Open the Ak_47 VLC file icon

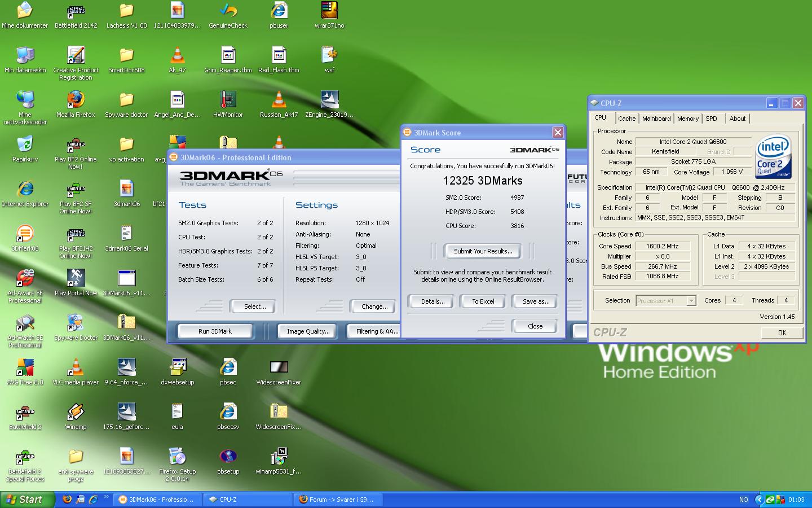click(x=177, y=59)
